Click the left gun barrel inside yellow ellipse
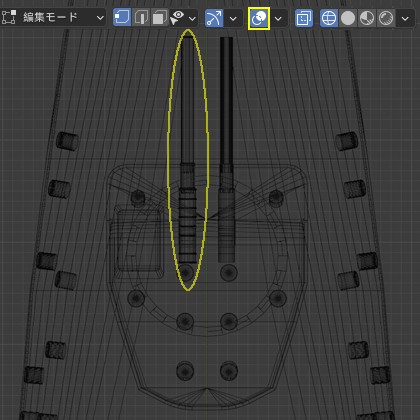Viewport: 420px width, 420px height. pos(187,150)
